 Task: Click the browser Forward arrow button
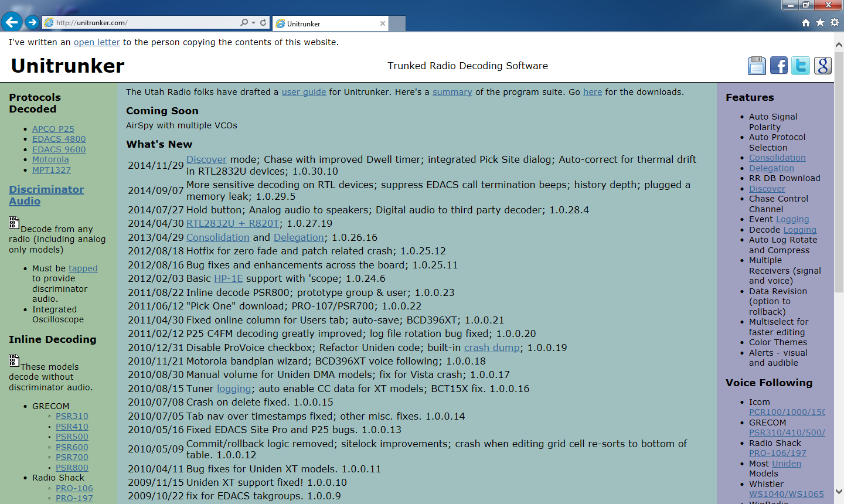click(x=32, y=22)
